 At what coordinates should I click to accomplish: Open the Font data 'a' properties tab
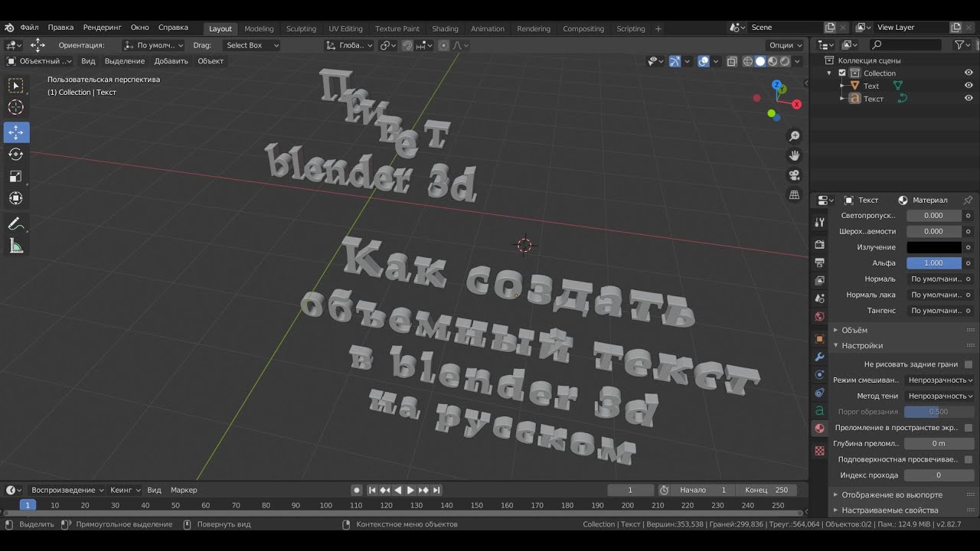(819, 411)
